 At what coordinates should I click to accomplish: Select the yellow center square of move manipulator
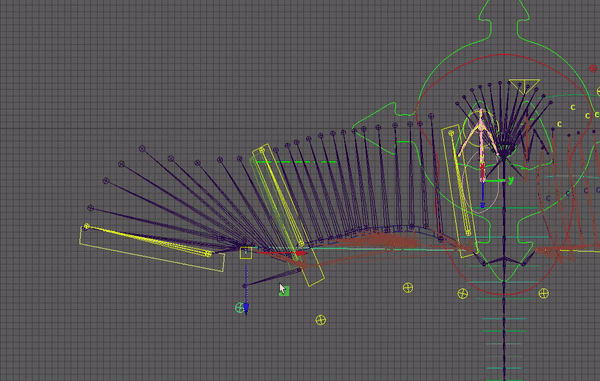246,253
